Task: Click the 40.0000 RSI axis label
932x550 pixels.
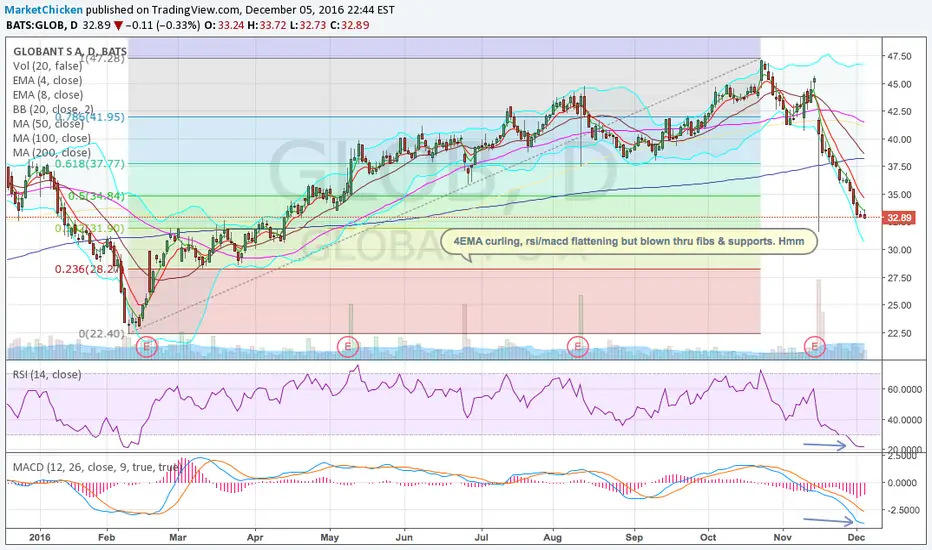Action: tap(905, 420)
